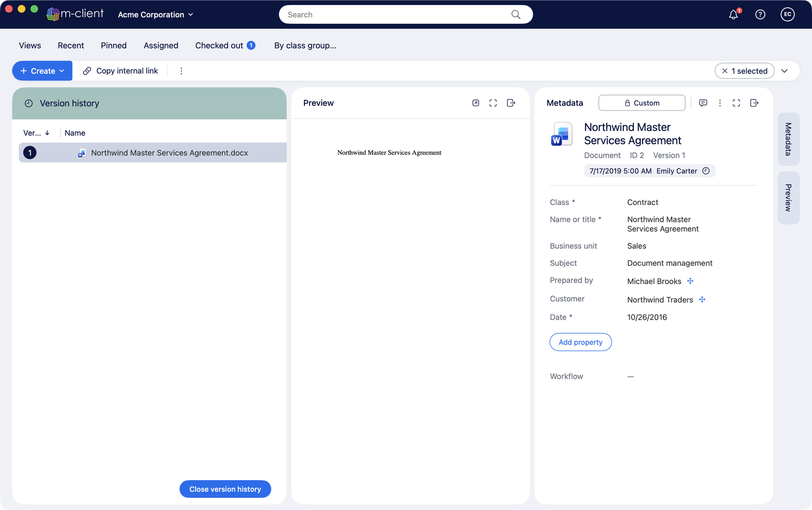The height and width of the screenshot is (510, 812).
Task: Open the Create dropdown menu
Action: 42,71
